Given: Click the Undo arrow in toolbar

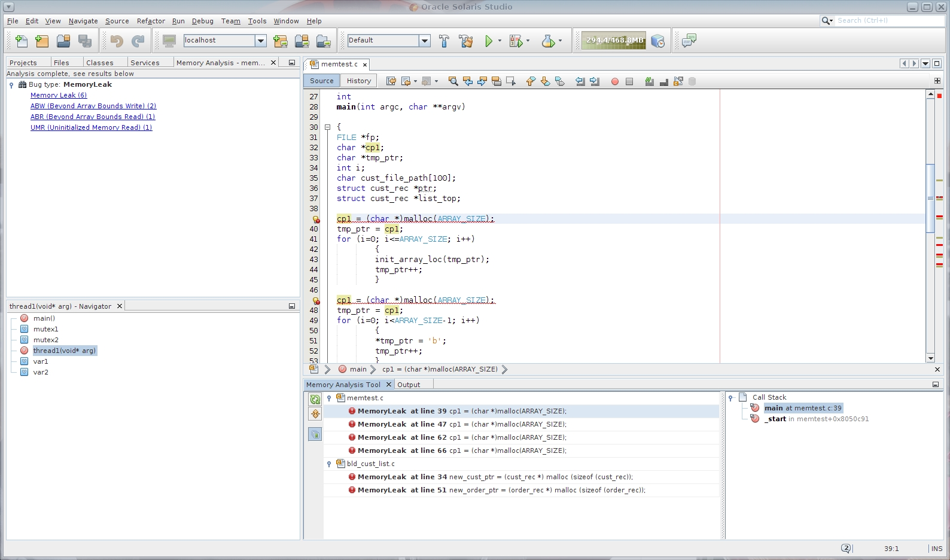Looking at the screenshot, I should (x=117, y=41).
